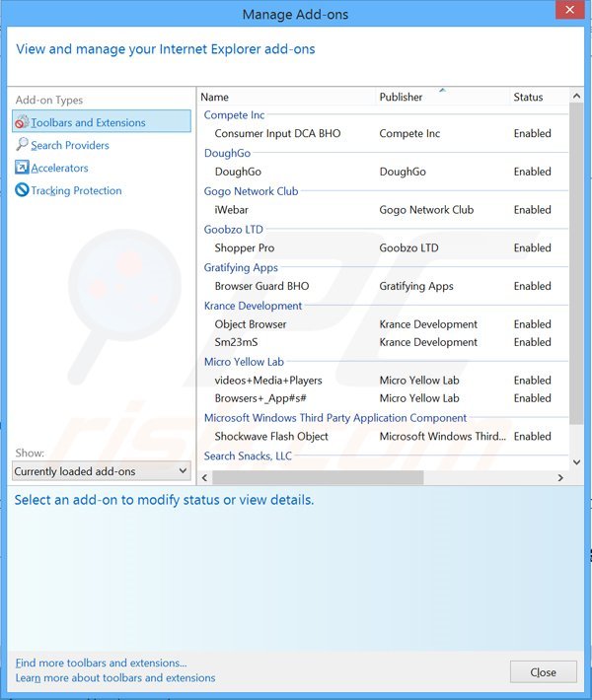
Task: Open the Show add-ons dropdown
Action: tap(101, 471)
